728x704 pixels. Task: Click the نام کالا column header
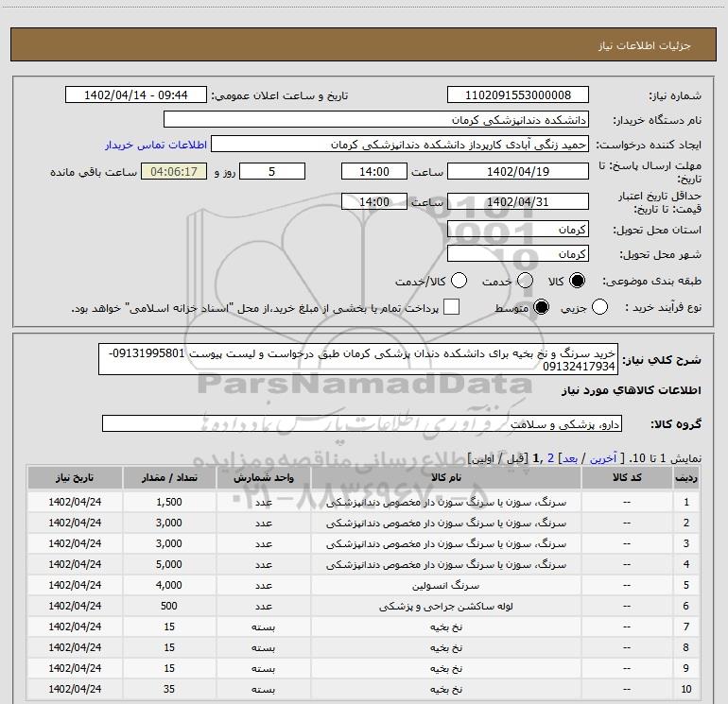click(x=445, y=477)
